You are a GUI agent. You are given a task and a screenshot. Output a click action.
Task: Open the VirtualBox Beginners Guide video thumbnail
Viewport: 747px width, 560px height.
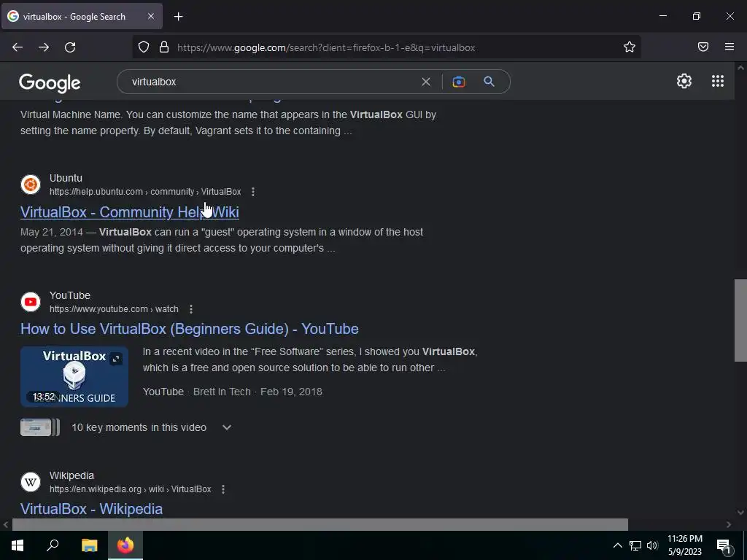[74, 377]
